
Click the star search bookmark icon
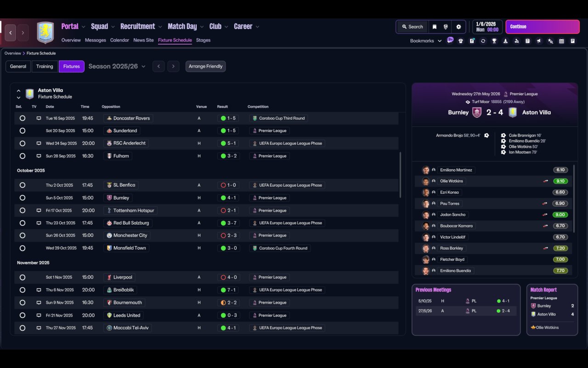[550, 41]
